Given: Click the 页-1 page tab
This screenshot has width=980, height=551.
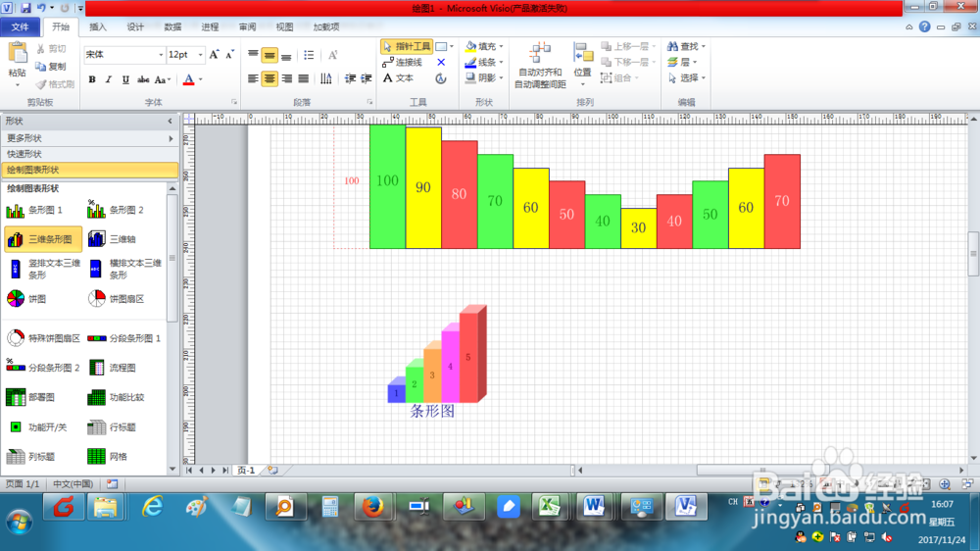Looking at the screenshot, I should (x=246, y=471).
